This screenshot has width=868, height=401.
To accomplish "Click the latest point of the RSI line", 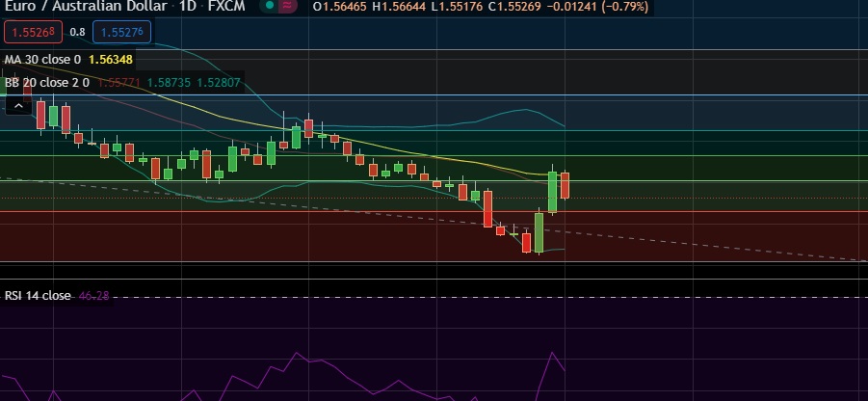I will click(x=565, y=370).
